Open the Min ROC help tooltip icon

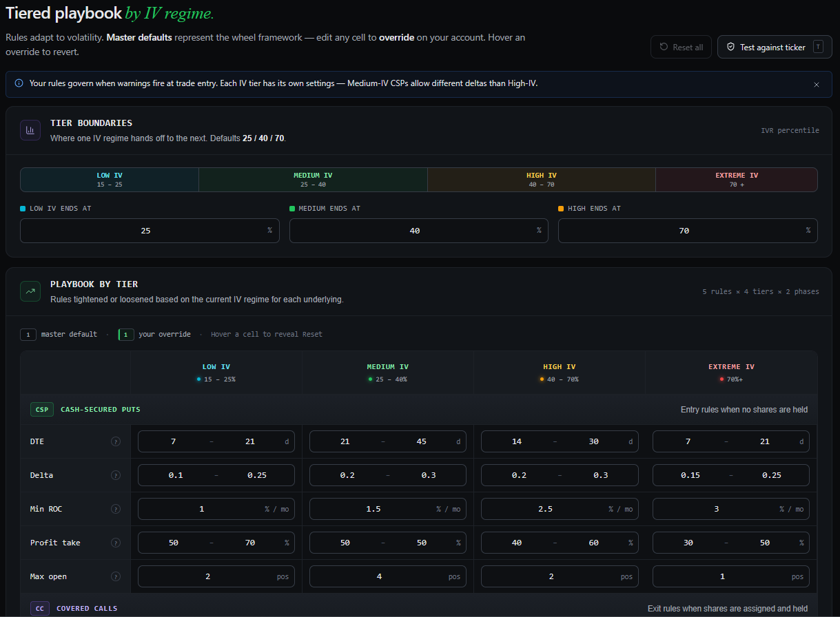(116, 509)
